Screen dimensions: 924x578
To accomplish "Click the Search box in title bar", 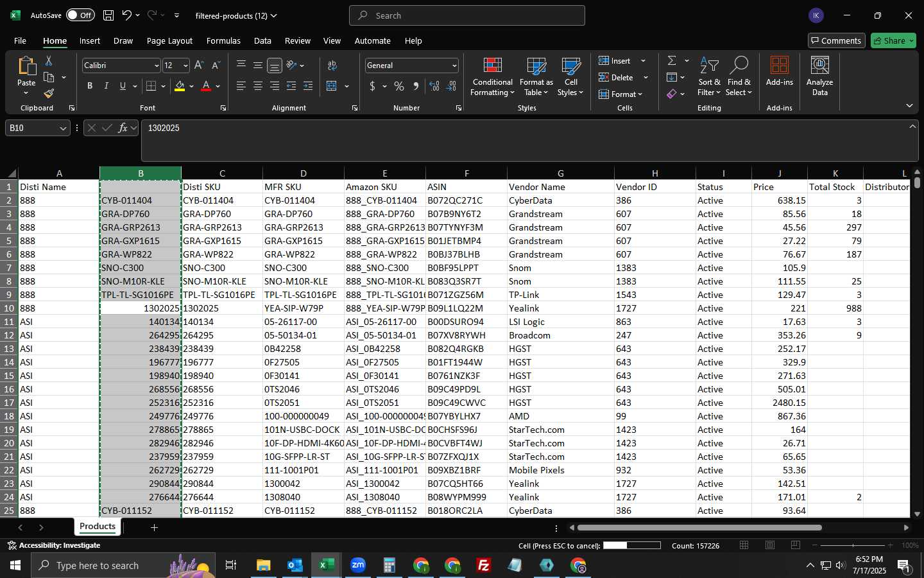I will tap(467, 15).
